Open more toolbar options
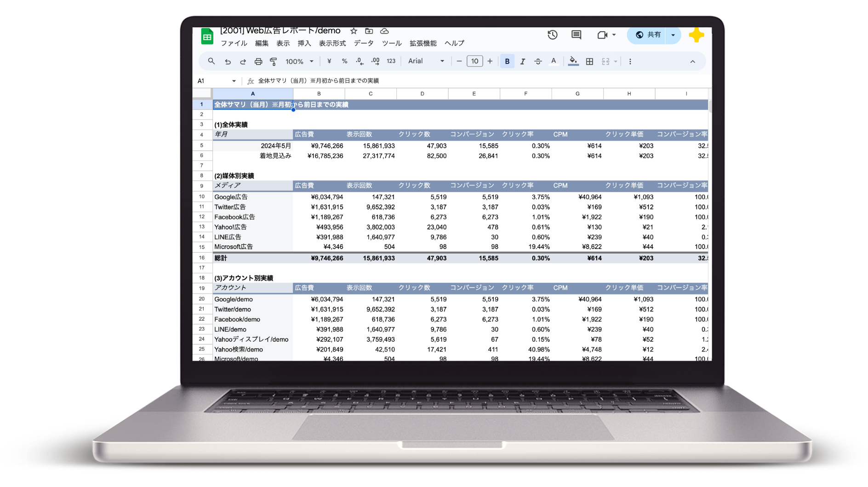The height and width of the screenshot is (487, 868). point(630,61)
